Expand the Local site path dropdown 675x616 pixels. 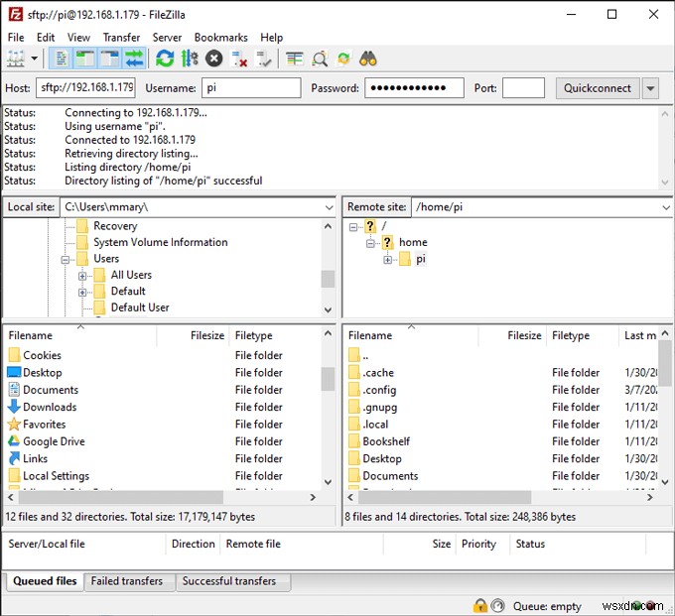point(329,207)
